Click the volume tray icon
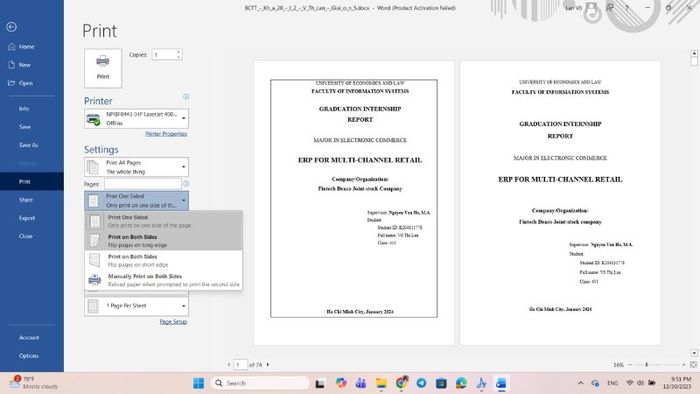The height and width of the screenshot is (394, 700). (640, 383)
